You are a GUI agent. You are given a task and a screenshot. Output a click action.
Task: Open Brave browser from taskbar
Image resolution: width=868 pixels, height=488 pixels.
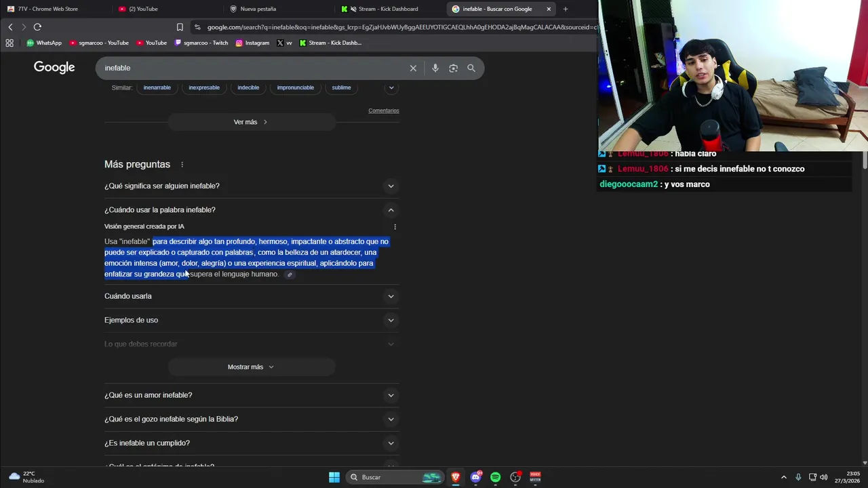tap(456, 477)
